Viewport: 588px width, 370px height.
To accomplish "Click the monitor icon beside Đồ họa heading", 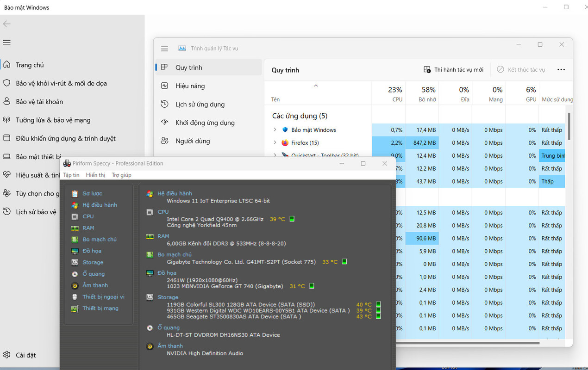I will coord(150,273).
